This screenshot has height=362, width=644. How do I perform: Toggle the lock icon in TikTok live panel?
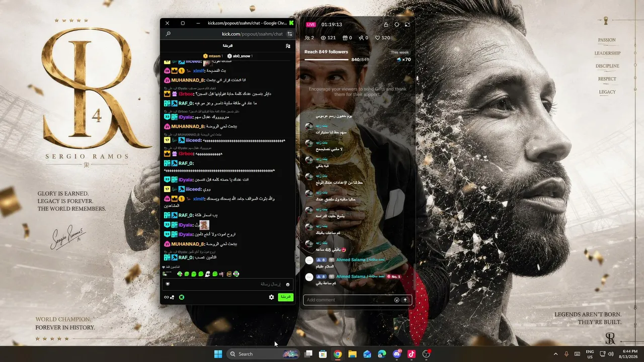pyautogui.click(x=386, y=24)
